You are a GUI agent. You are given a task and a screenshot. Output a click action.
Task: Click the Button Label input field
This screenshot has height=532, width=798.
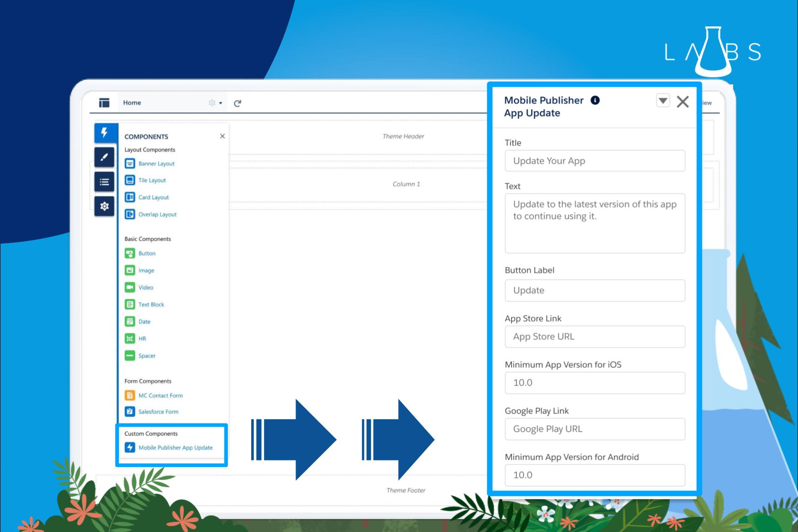click(595, 290)
